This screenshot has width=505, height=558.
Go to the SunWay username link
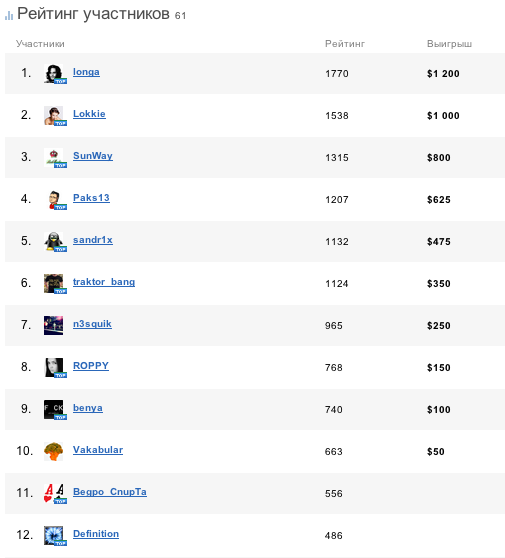coord(93,156)
